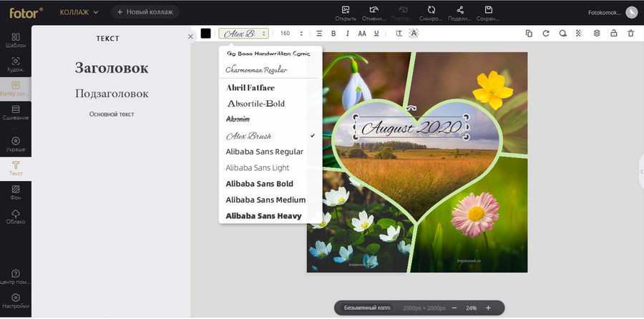Open the Облако cloud sidebar icon
This screenshot has width=644, height=319.
coord(16,217)
